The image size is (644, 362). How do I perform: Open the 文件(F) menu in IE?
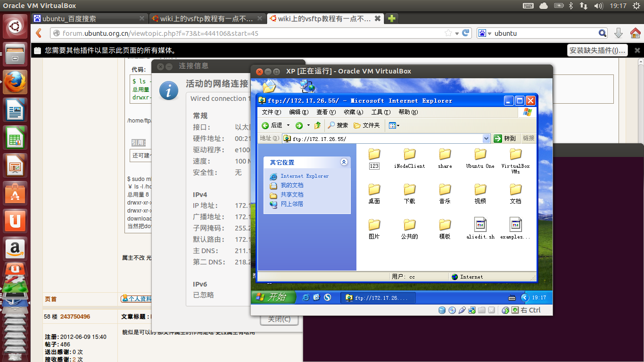click(x=272, y=112)
